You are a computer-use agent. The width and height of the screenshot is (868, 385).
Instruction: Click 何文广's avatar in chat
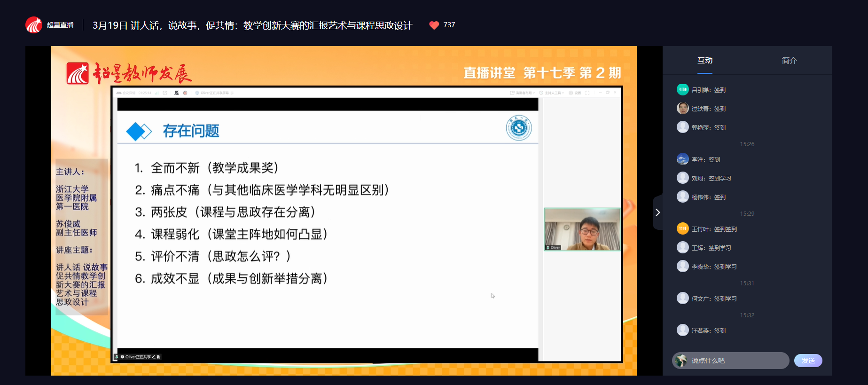(x=682, y=298)
